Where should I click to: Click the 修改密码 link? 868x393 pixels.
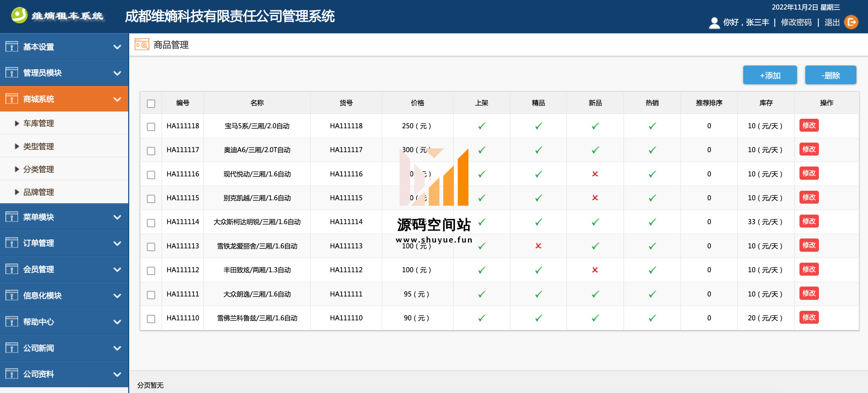pyautogui.click(x=796, y=23)
